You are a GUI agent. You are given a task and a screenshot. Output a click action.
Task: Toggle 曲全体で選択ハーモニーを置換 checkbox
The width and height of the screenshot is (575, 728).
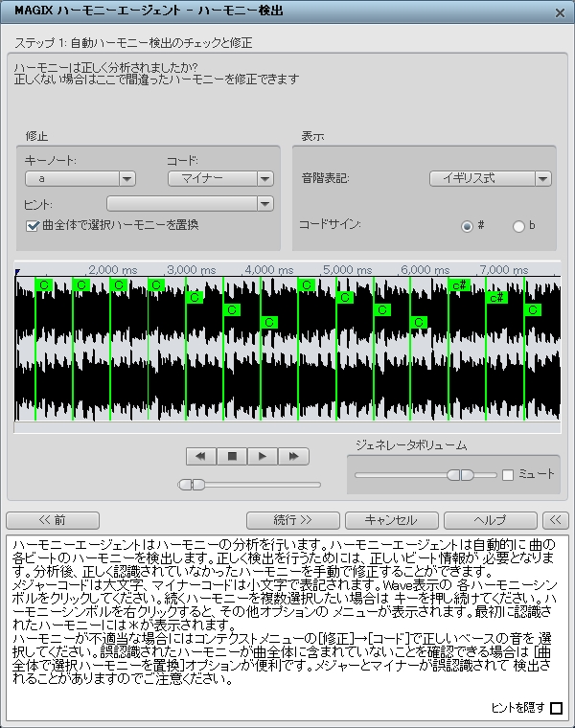[33, 226]
